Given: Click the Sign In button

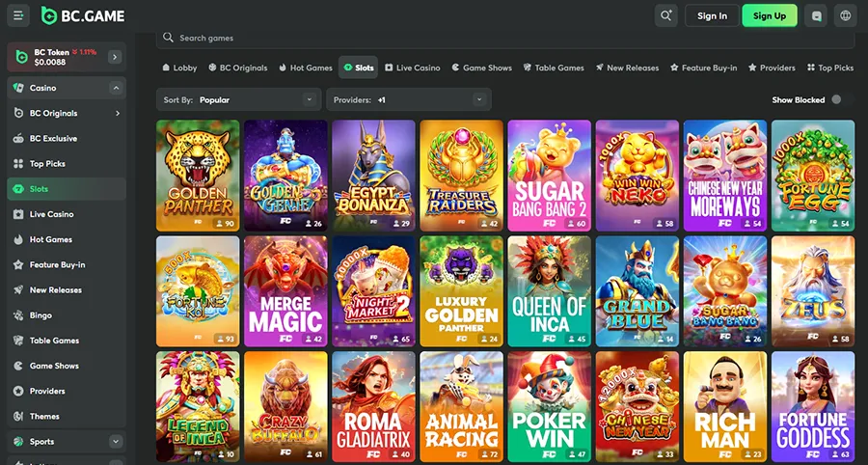Looking at the screenshot, I should click(712, 15).
